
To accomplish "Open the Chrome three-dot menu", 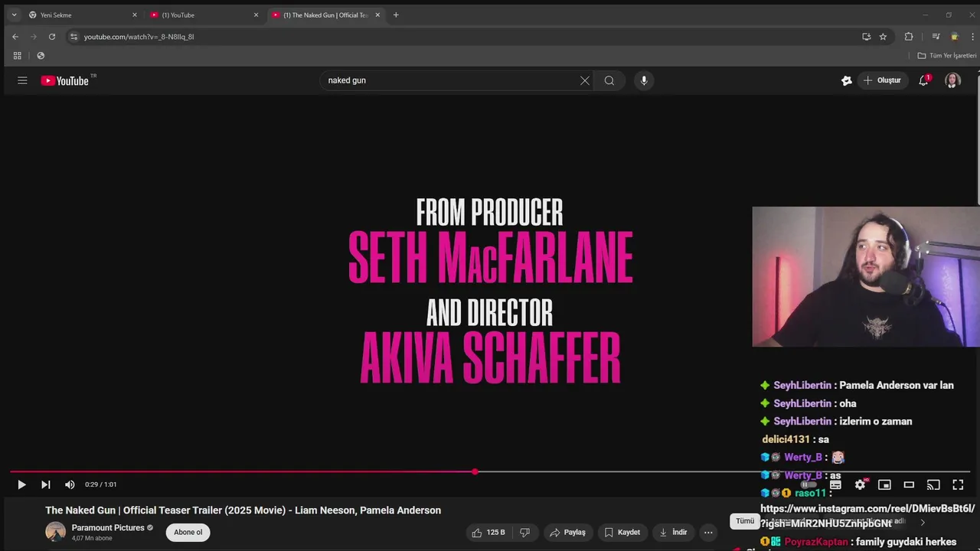I will (x=973, y=37).
